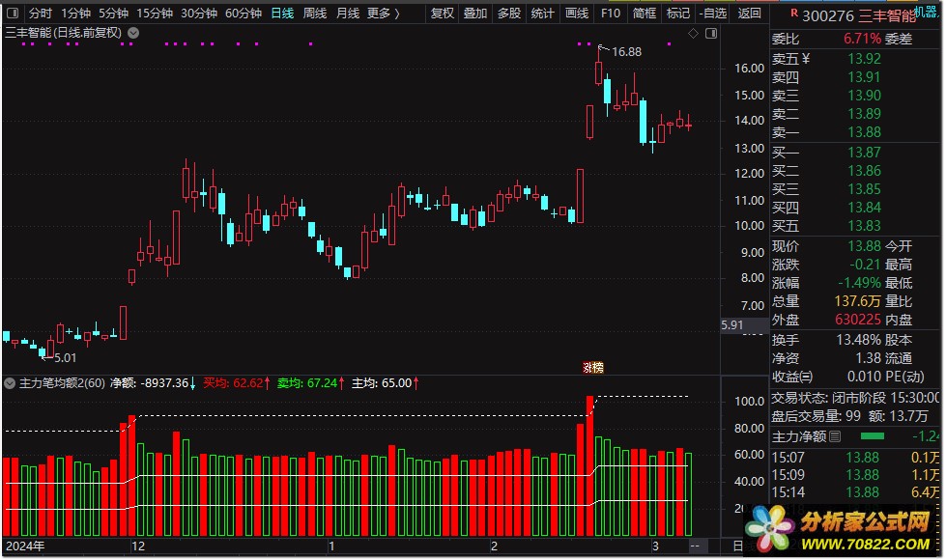Select the 30分钟 period
This screenshot has height=560, width=946.
click(199, 14)
